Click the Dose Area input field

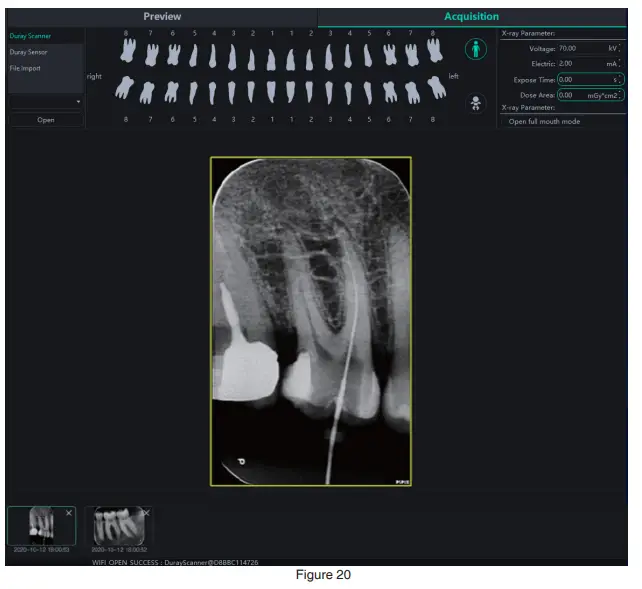click(x=590, y=95)
